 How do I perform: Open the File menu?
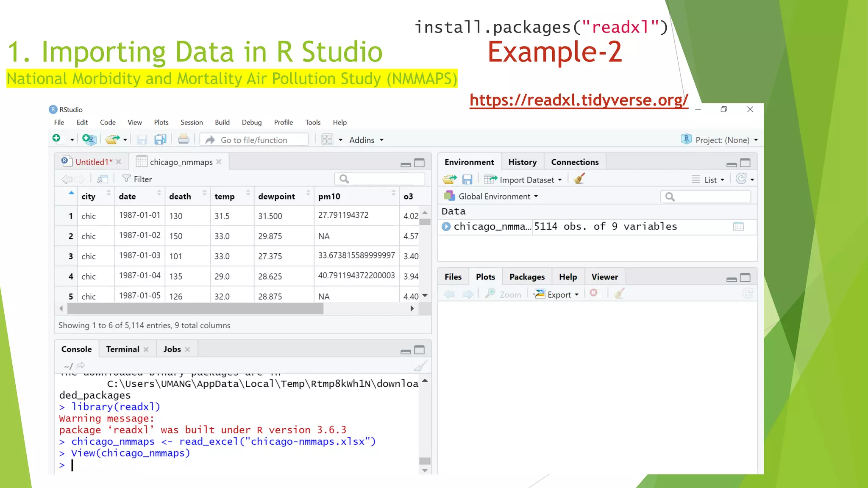(59, 122)
